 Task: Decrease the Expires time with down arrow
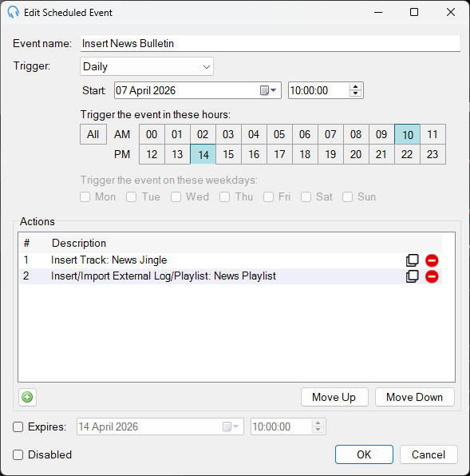(318, 430)
